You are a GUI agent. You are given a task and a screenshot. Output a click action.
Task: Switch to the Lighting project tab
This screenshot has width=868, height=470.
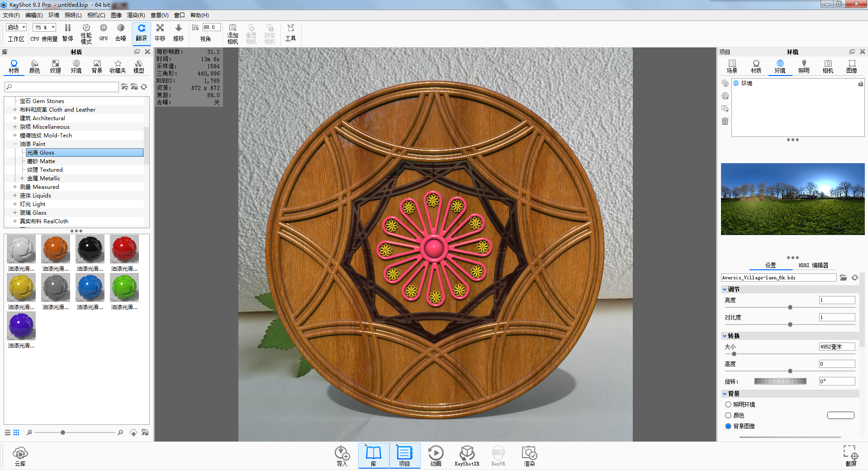click(x=804, y=66)
